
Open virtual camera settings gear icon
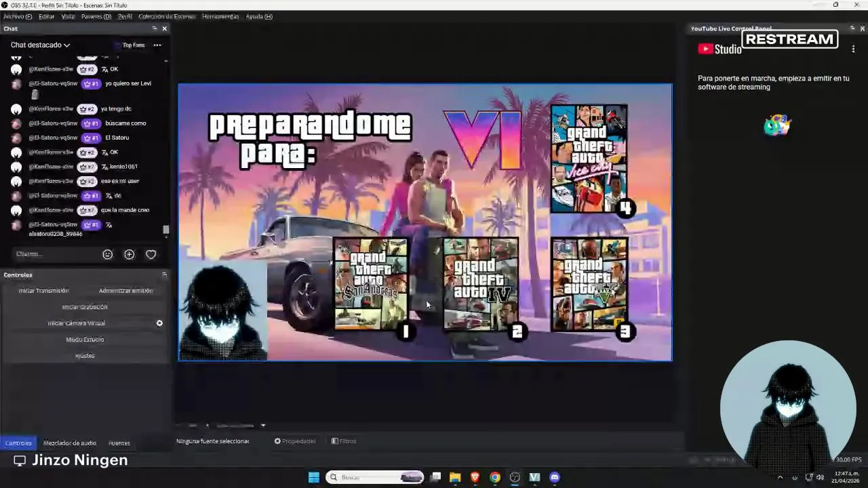click(159, 323)
